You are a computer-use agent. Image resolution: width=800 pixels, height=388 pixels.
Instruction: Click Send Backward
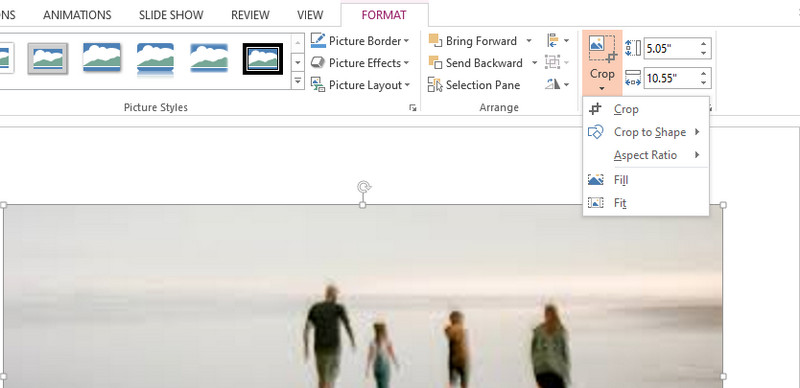[476, 63]
